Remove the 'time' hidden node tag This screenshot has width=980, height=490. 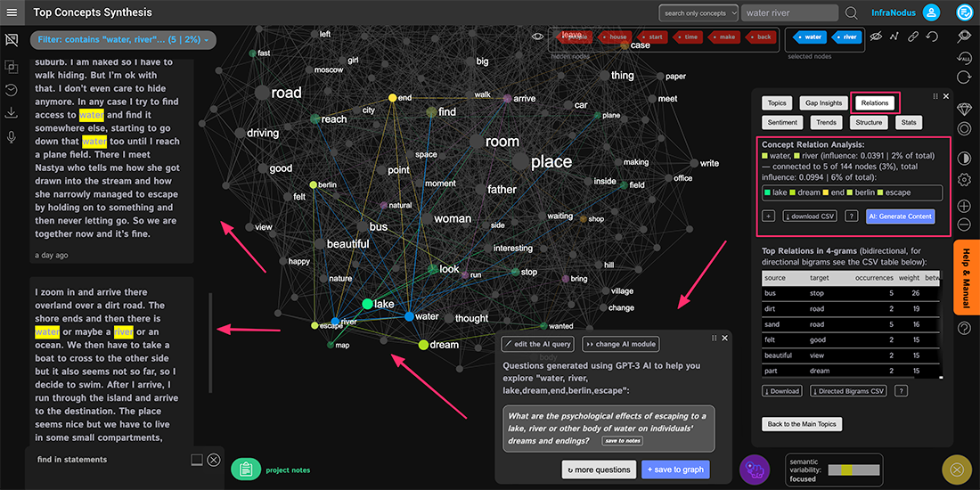tap(689, 37)
